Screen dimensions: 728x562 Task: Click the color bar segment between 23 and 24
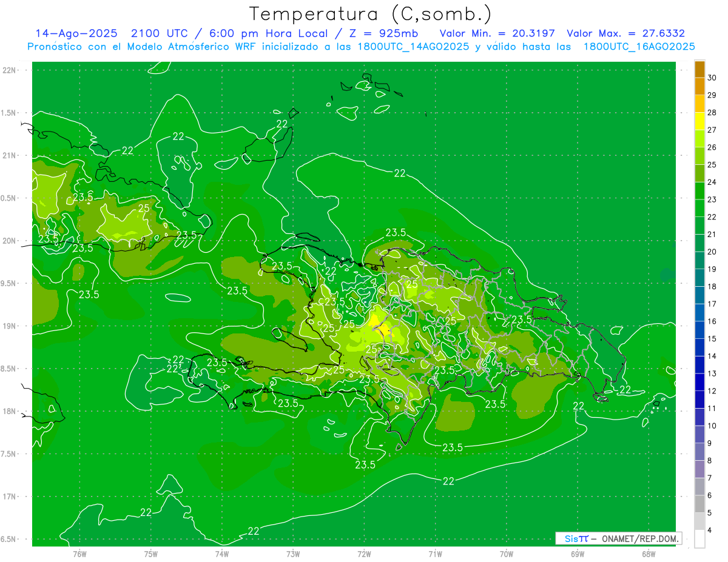click(699, 191)
